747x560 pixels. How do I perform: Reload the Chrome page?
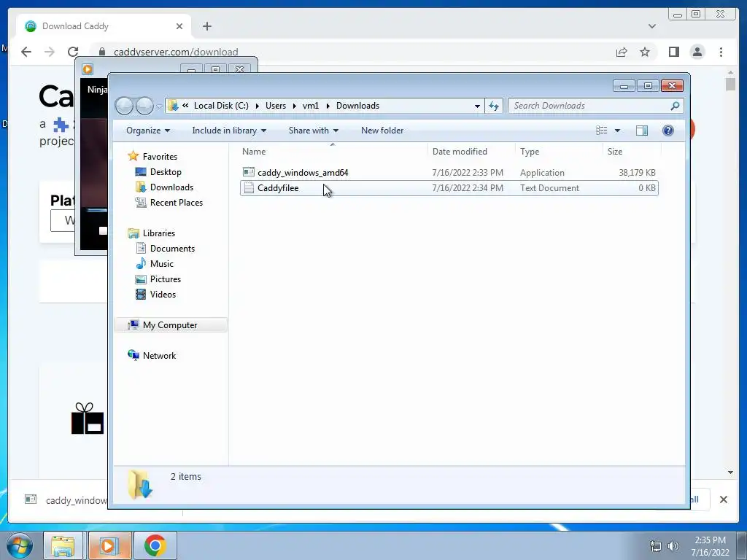[73, 52]
